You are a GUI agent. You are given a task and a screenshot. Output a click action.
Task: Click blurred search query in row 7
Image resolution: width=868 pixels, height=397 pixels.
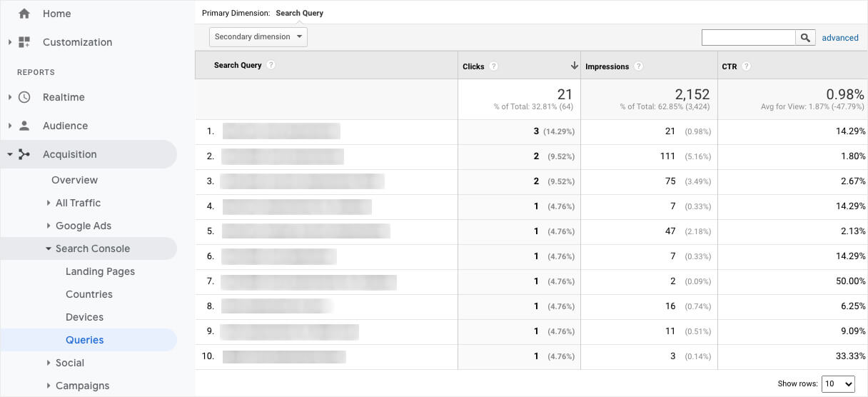click(308, 281)
